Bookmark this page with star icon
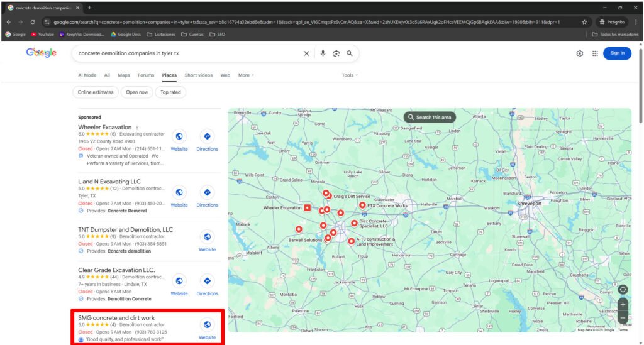644x345 pixels. [584, 21]
